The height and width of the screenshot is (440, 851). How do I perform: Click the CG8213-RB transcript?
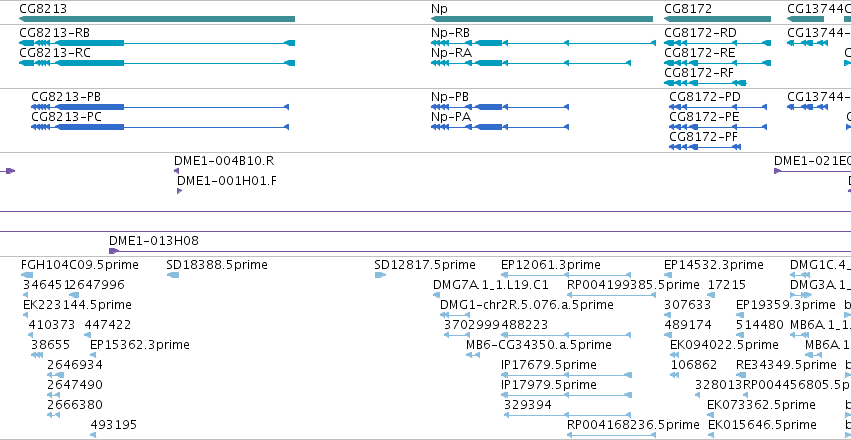point(157,43)
